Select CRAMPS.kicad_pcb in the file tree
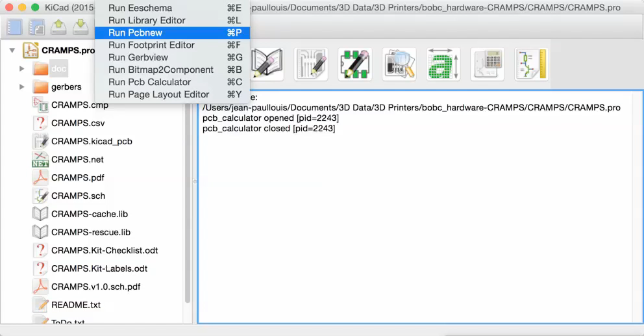Screen dimensions: 644x336 tap(92, 141)
